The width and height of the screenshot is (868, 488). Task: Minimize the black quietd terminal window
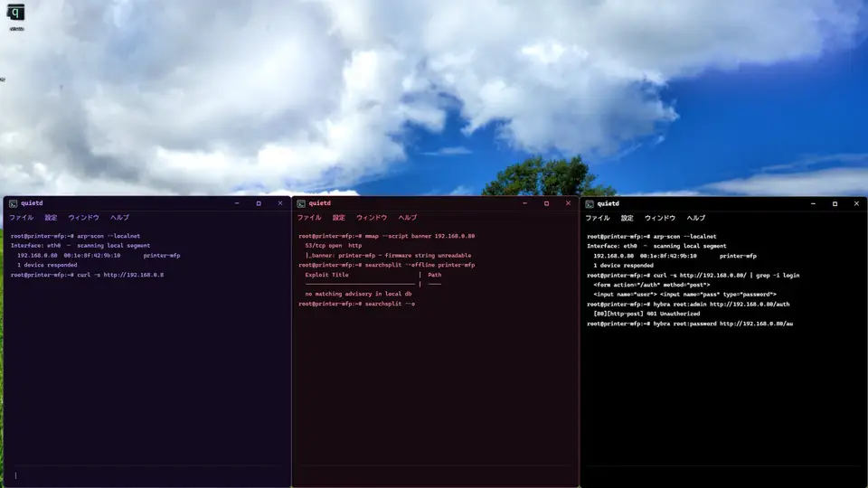click(813, 204)
